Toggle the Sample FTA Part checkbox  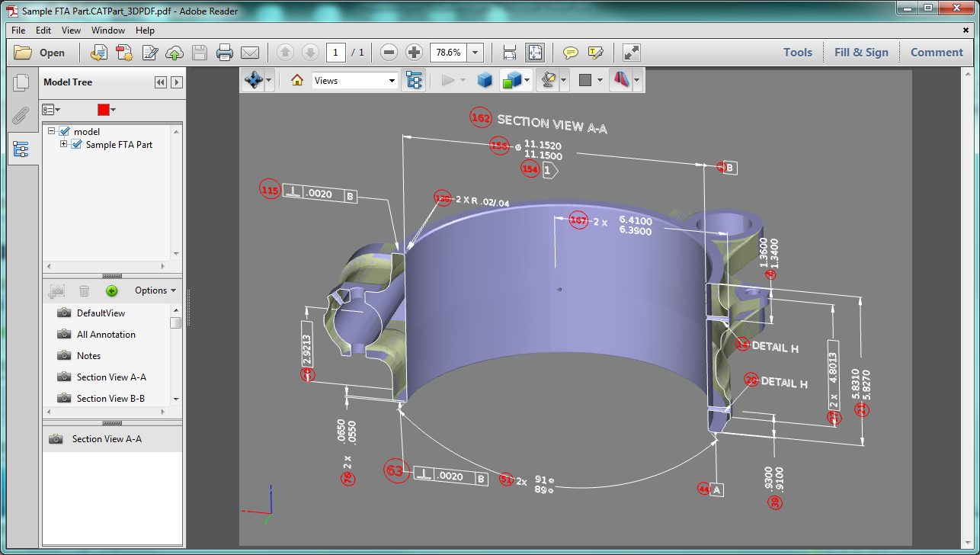77,144
